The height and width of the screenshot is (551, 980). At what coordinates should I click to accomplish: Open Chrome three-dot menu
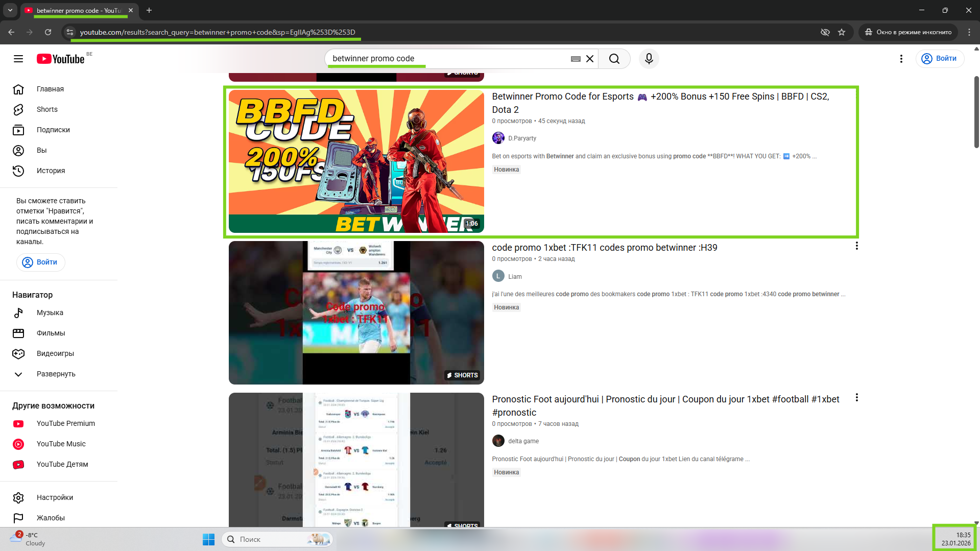tap(969, 32)
